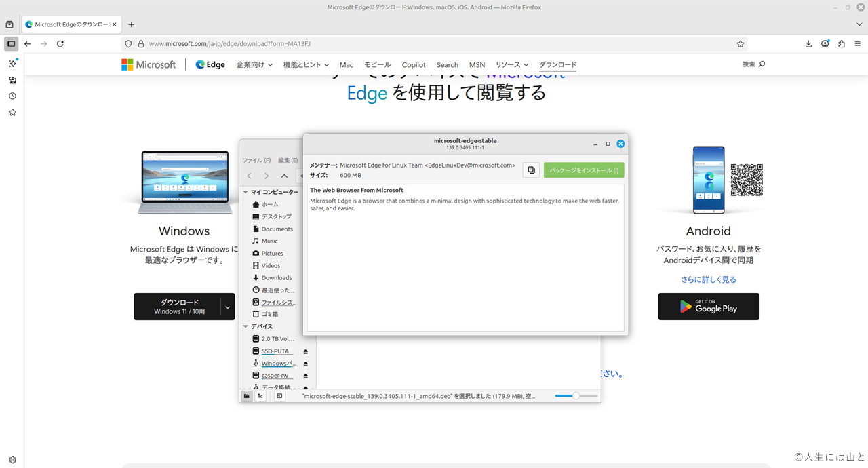Image resolution: width=868 pixels, height=468 pixels.
Task: Open a new Firefox tab
Action: 132,24
